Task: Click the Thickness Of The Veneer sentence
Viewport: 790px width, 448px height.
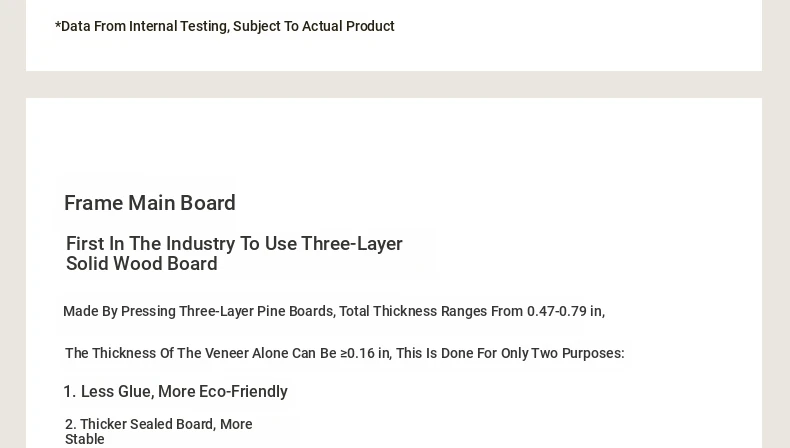Action: 345,353
